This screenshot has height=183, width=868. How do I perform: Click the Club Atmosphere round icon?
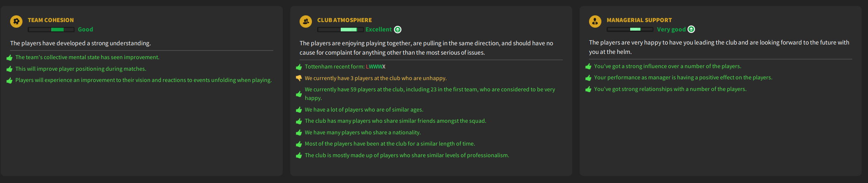[306, 21]
